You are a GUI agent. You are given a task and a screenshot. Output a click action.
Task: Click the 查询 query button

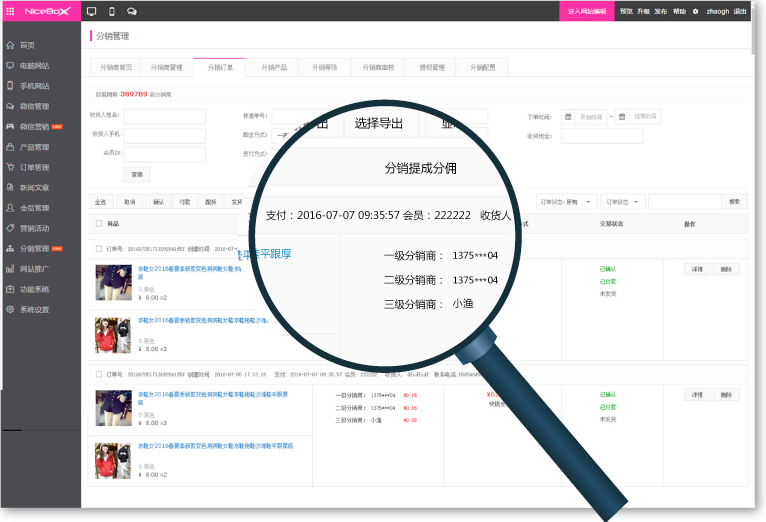coord(136,174)
